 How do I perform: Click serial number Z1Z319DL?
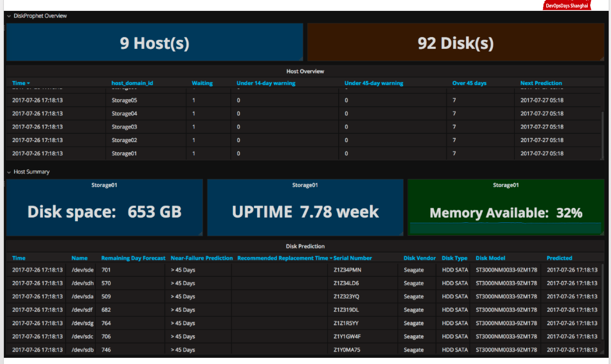[346, 310]
